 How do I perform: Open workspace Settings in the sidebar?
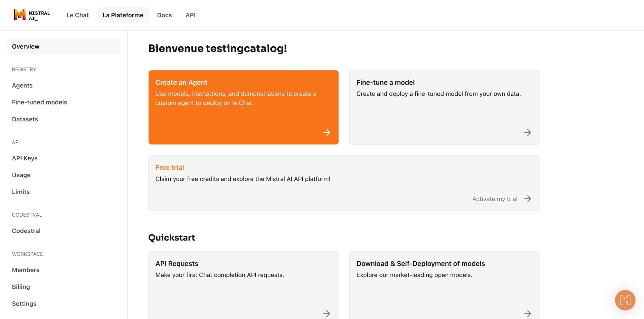point(24,304)
